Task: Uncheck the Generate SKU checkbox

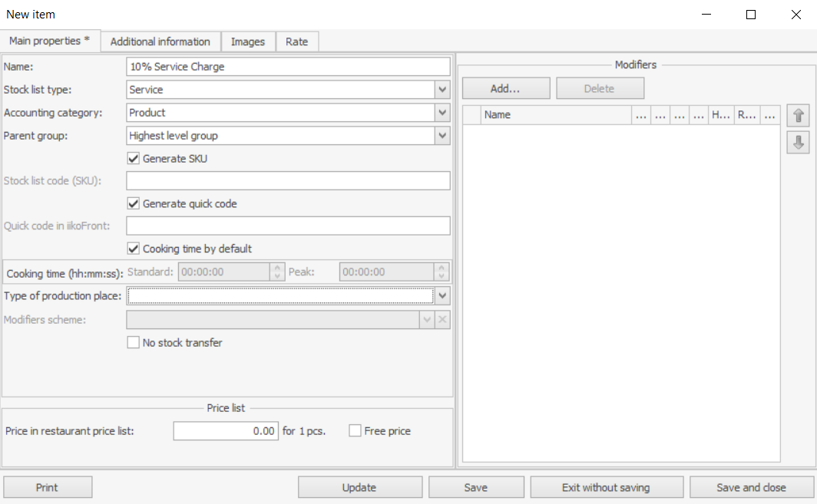Action: pos(134,159)
